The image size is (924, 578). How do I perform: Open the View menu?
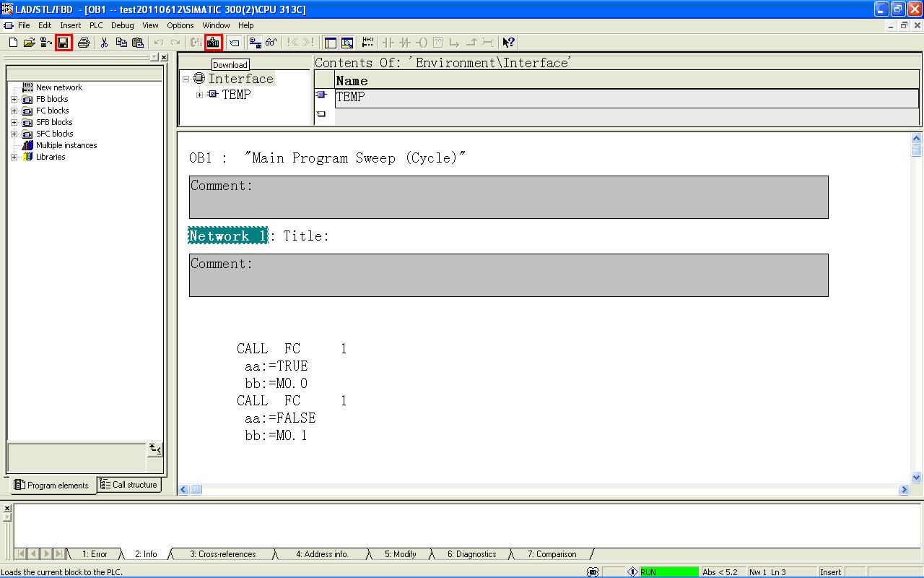(x=150, y=25)
